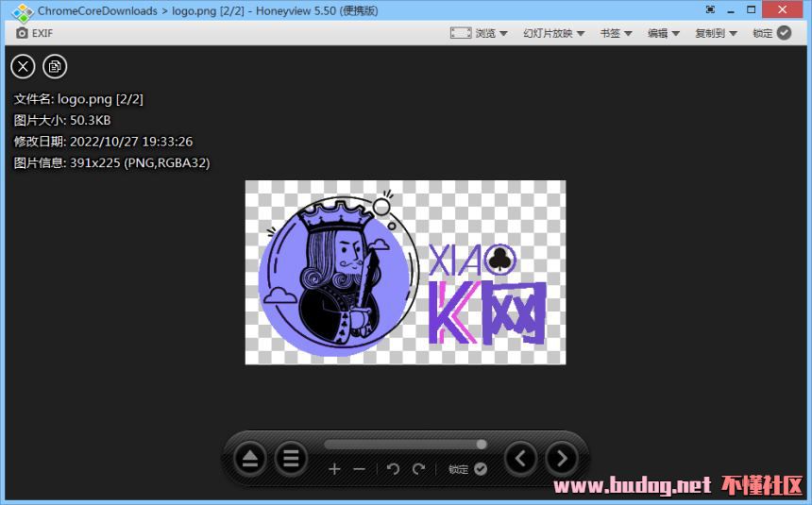The width and height of the screenshot is (812, 505).
Task: Close the EXIF info overlay
Action: [23, 66]
